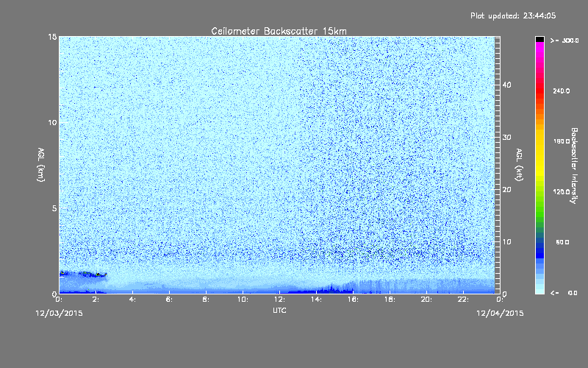
Task: Click the '10' km tick label on the left axis
Action: [x=52, y=123]
